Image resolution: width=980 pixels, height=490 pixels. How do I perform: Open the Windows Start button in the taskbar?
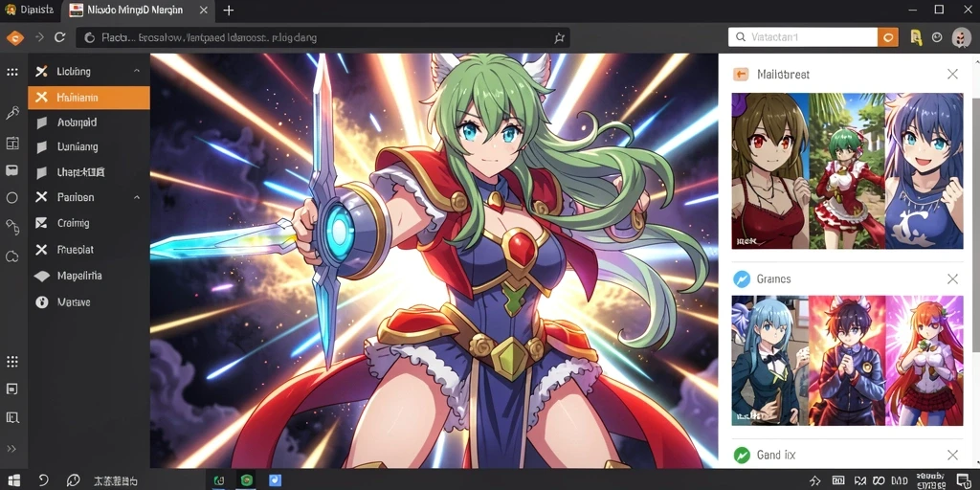pyautogui.click(x=13, y=480)
